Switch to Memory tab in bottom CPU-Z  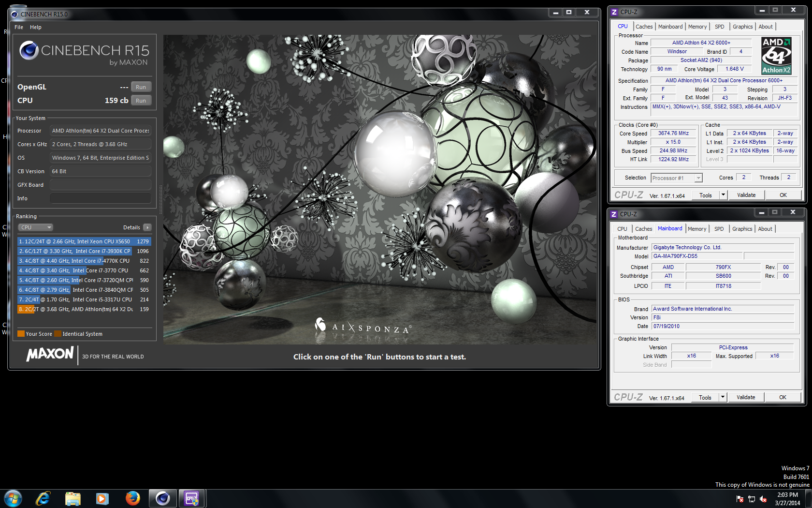(x=697, y=229)
